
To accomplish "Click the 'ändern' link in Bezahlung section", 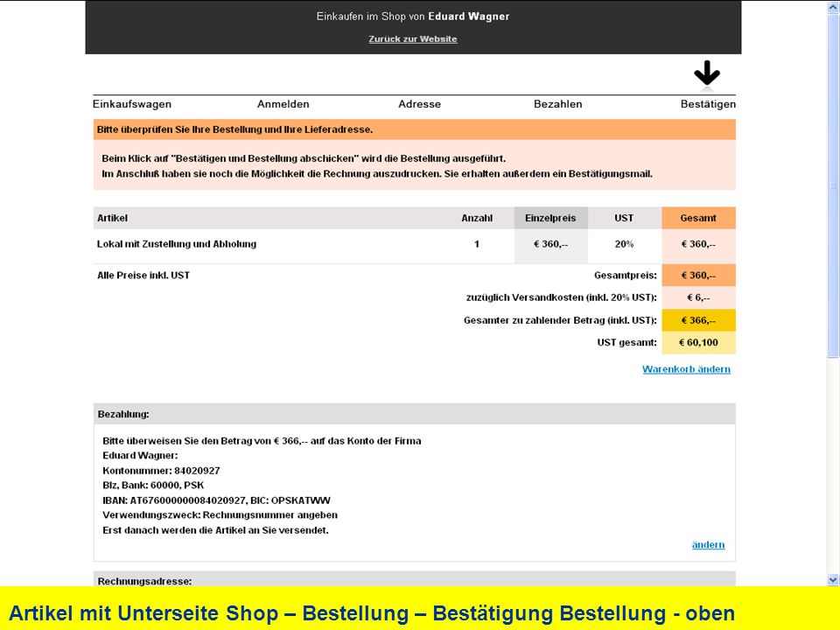I will 708,545.
